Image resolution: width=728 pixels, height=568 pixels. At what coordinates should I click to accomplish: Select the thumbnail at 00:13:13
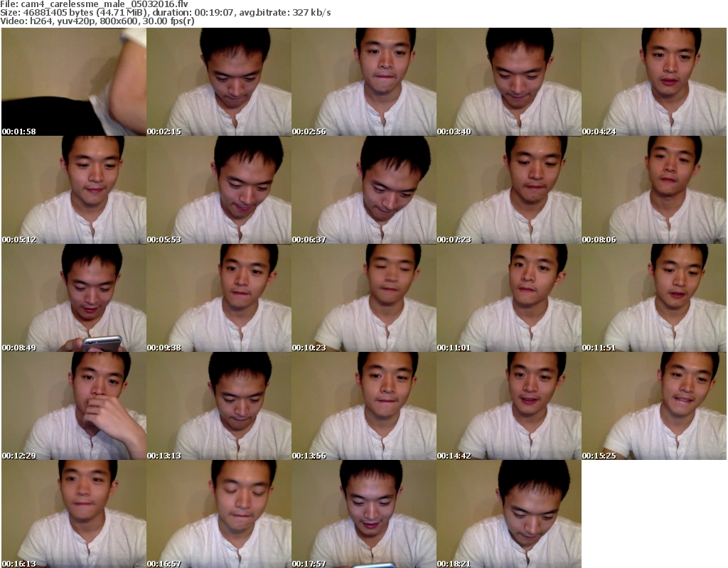[219, 406]
